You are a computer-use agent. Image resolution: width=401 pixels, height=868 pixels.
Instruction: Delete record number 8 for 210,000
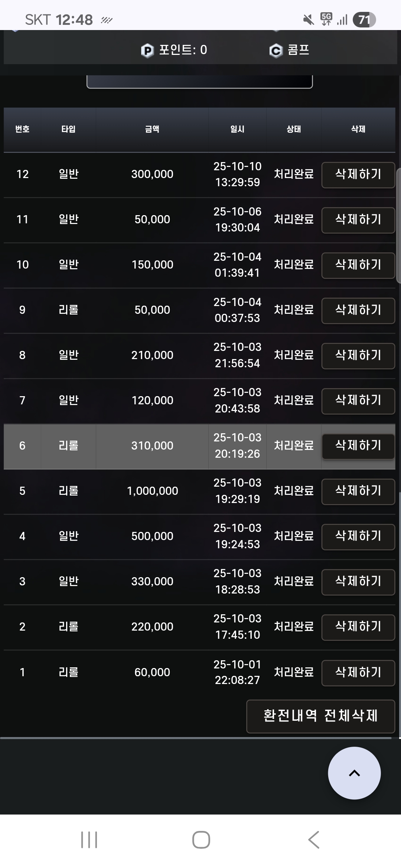(358, 356)
